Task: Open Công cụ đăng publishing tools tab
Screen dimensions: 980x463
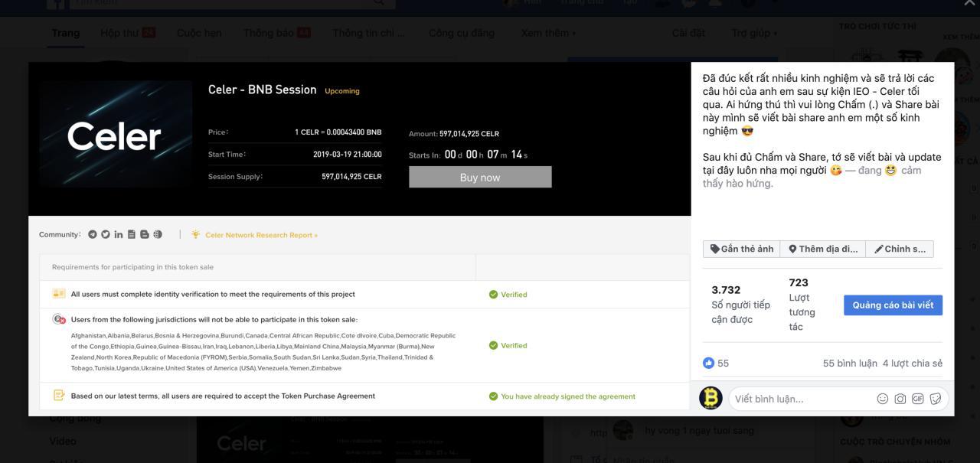Action: (462, 33)
